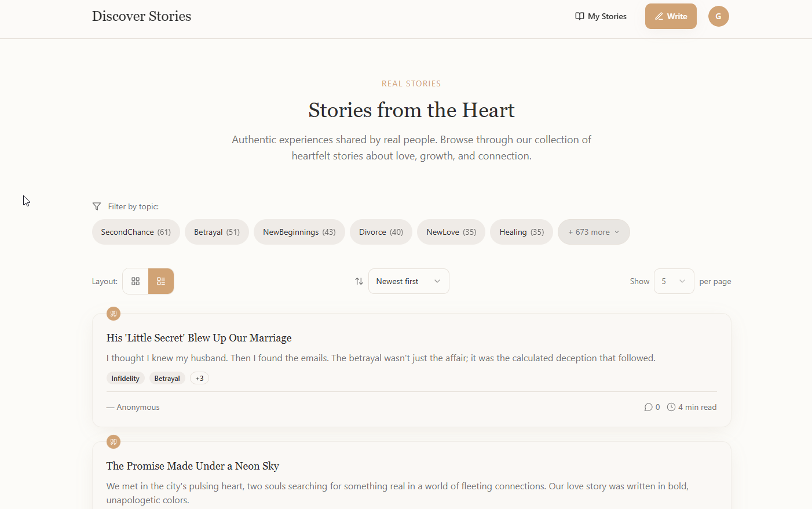Filter stories by Healing topic
Screen dimensions: 812x509
[x=521, y=232]
